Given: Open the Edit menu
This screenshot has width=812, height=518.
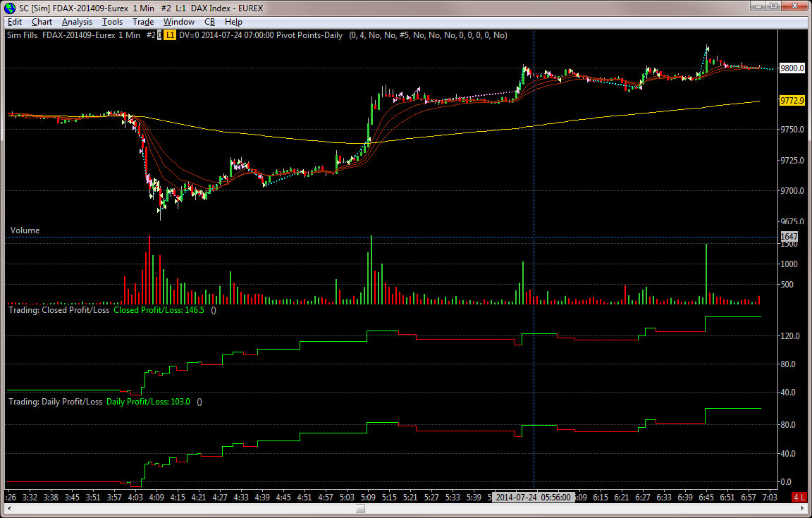Looking at the screenshot, I should click(15, 22).
